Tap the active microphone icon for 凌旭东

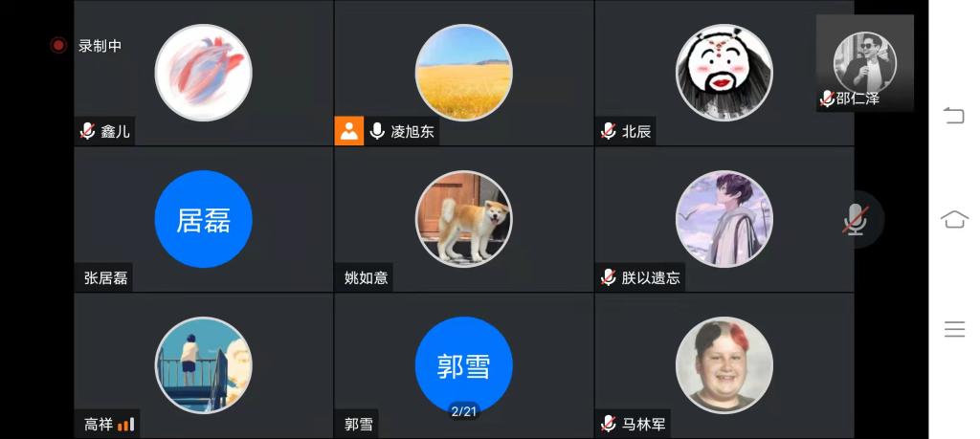(377, 131)
